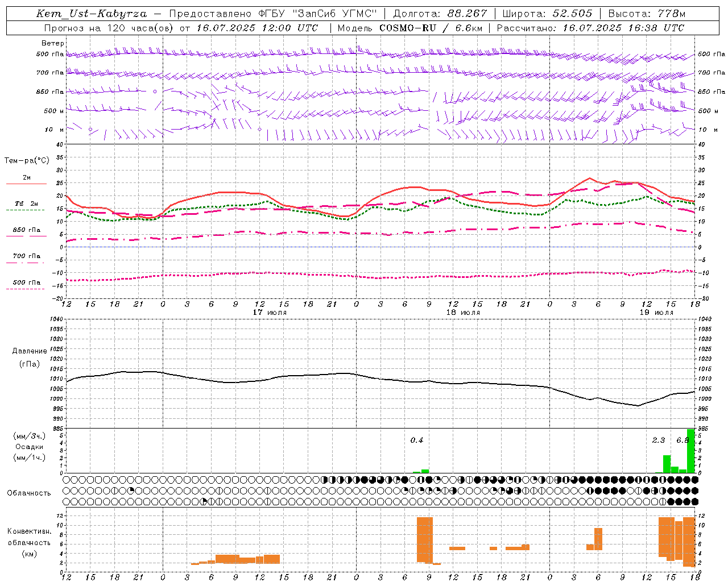The height and width of the screenshot is (582, 728).
Task: Click the Широта: 52.505 value
Action: (547, 14)
